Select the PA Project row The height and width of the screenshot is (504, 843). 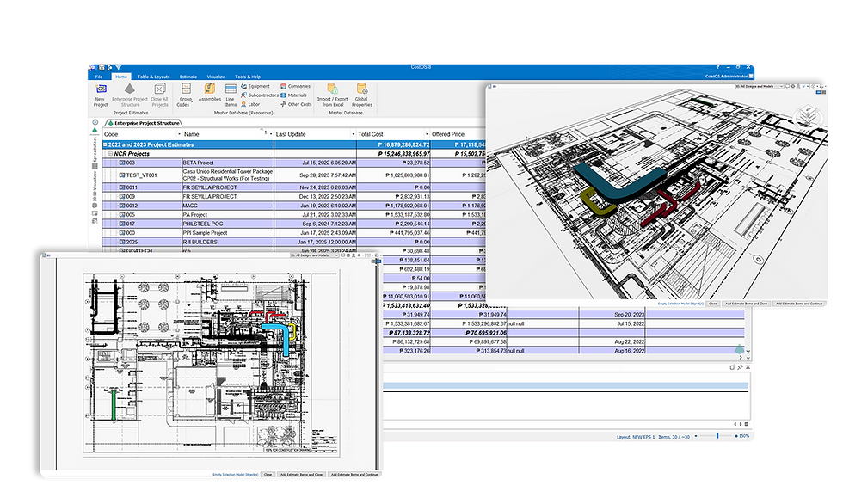[x=293, y=214]
